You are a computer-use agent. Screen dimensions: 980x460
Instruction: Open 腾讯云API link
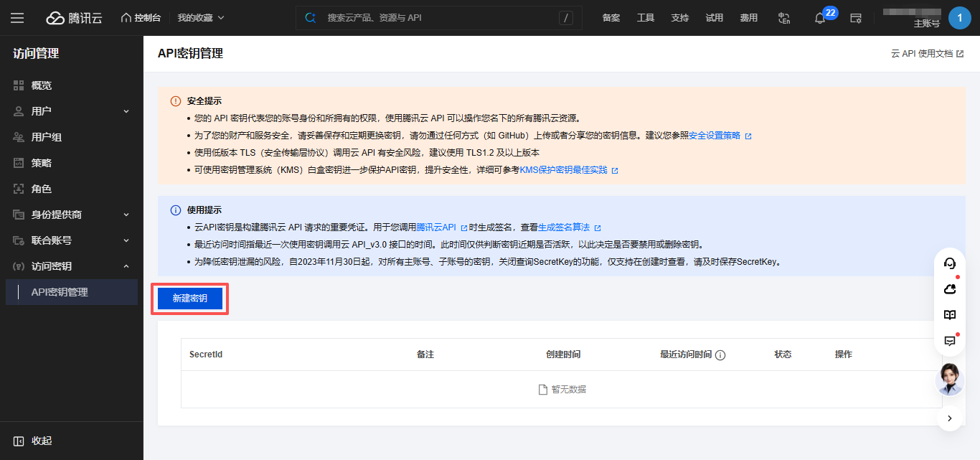pos(442,227)
